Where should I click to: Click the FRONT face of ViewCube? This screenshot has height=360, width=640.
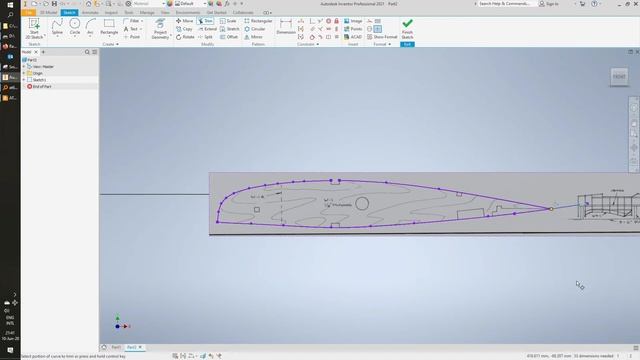(619, 76)
